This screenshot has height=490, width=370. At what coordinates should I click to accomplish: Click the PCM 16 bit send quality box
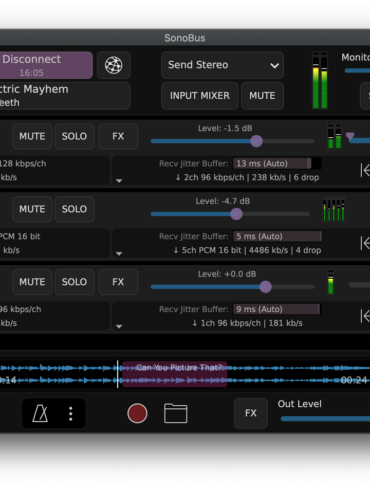tap(55, 243)
